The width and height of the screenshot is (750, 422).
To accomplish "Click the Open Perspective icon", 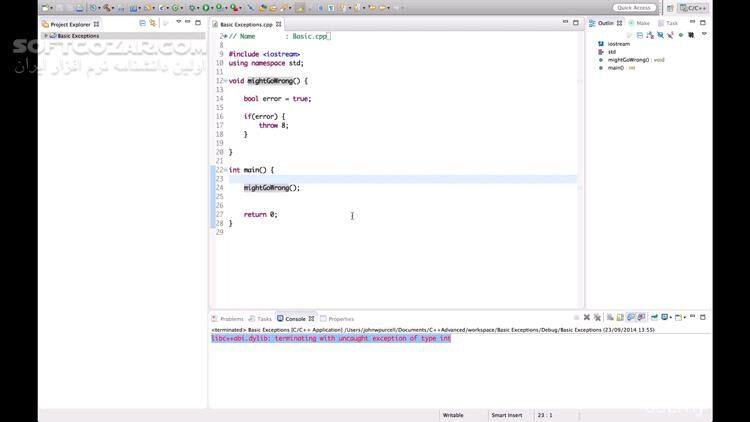I will point(668,8).
